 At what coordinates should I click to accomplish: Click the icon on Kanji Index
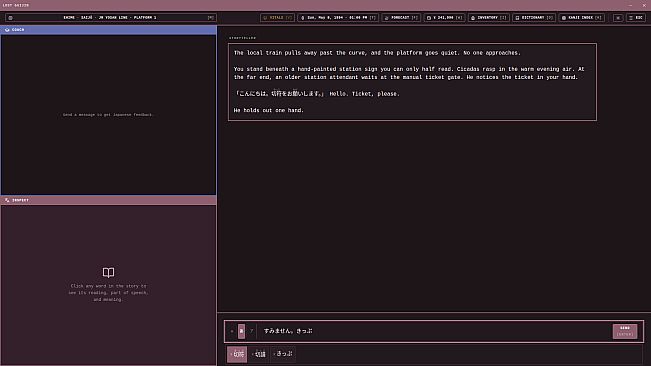click(x=564, y=18)
